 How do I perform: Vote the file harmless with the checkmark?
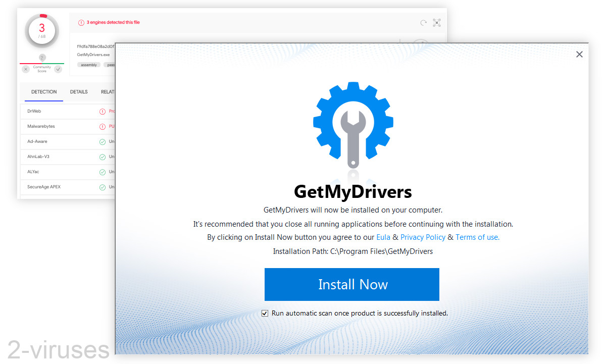[x=58, y=69]
